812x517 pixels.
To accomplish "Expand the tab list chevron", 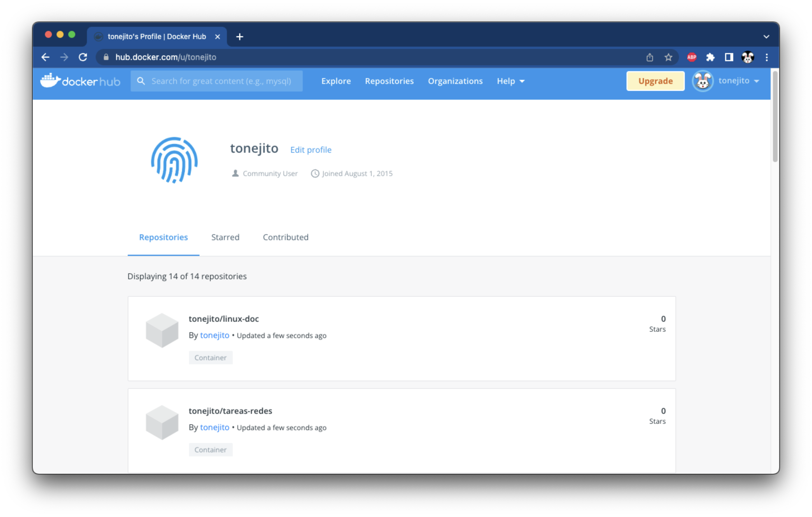I will [766, 37].
